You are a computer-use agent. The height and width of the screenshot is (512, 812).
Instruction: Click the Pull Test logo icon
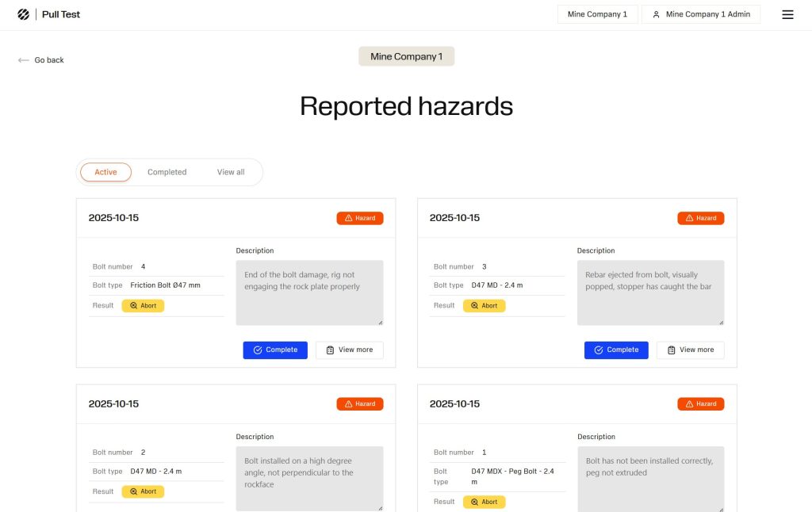(24, 14)
